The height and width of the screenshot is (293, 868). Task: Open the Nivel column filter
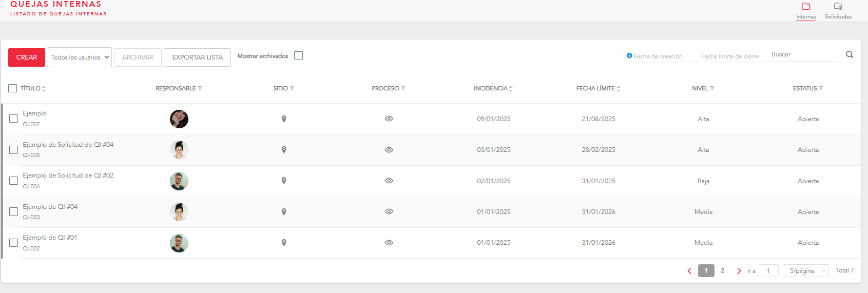[712, 88]
